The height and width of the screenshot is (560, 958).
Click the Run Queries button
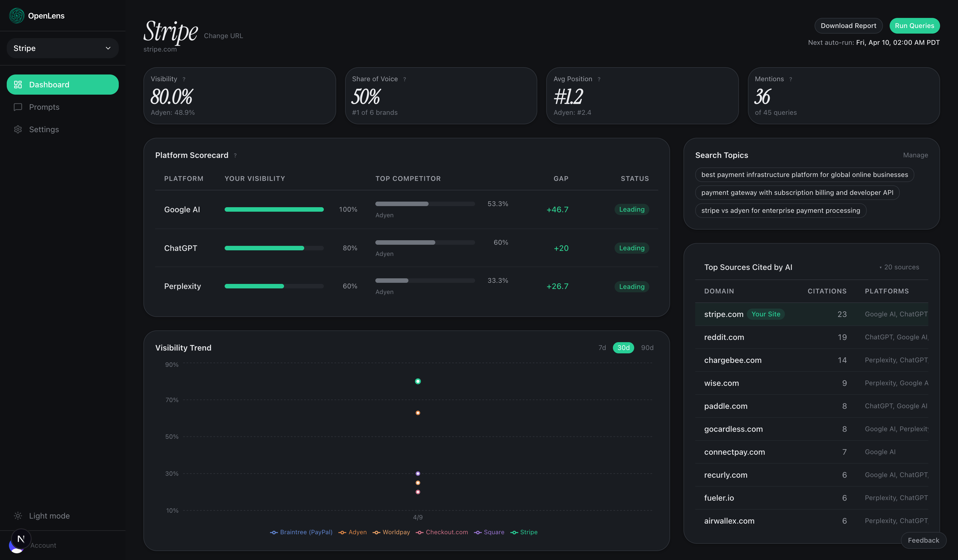click(x=915, y=25)
